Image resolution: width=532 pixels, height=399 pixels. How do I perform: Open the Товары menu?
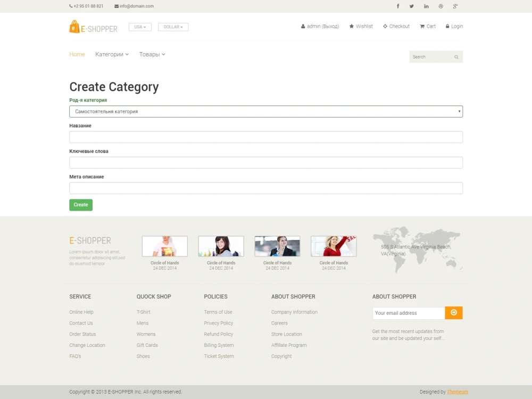[x=152, y=54]
